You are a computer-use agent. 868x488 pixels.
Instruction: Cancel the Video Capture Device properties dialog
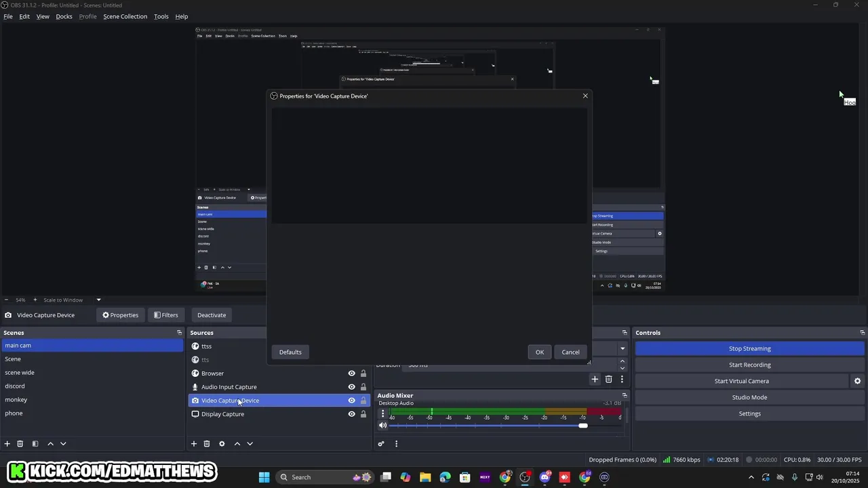[570, 352]
